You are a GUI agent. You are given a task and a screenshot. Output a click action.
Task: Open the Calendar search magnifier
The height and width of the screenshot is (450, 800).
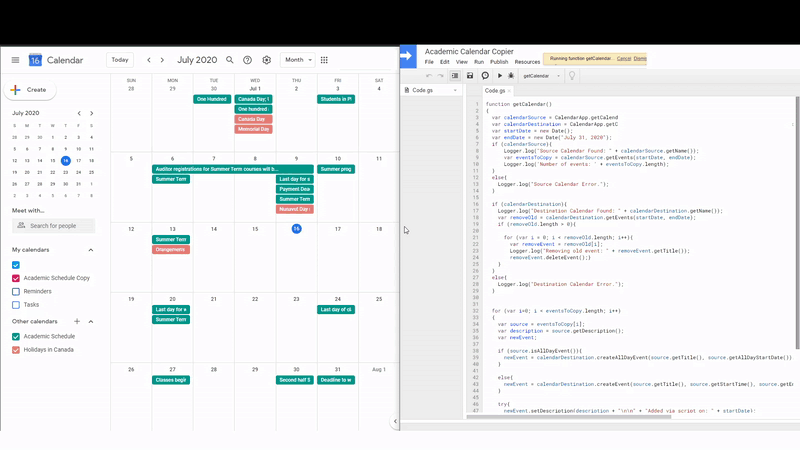click(230, 60)
